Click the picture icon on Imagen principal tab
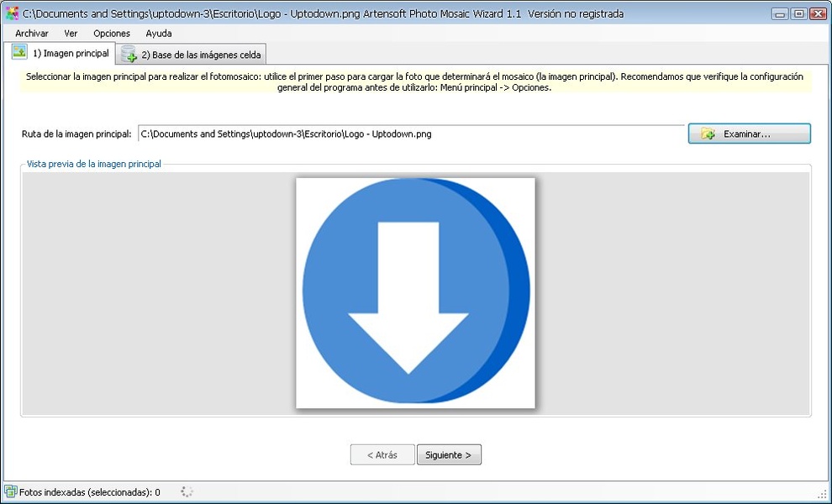This screenshot has width=832, height=504. point(20,52)
